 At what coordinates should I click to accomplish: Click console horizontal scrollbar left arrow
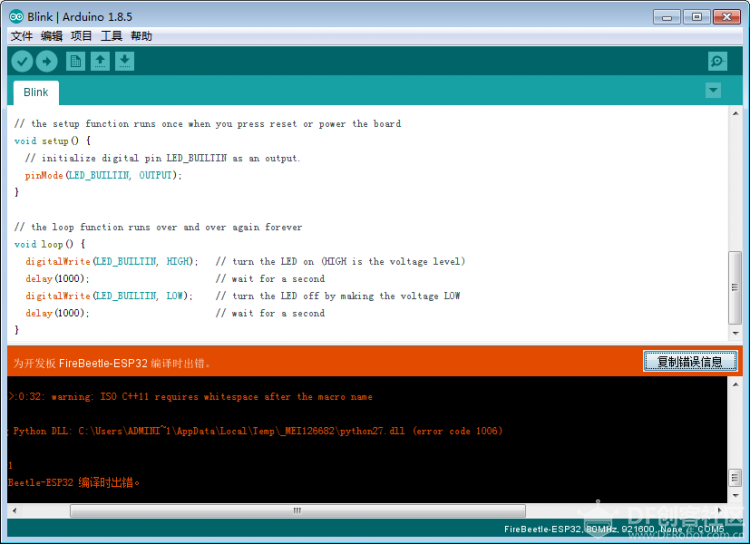tap(14, 511)
